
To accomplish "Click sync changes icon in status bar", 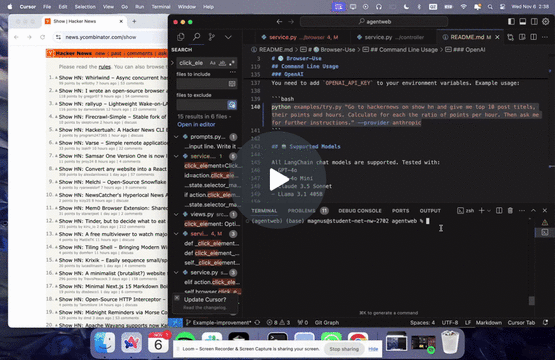I will (x=257, y=322).
